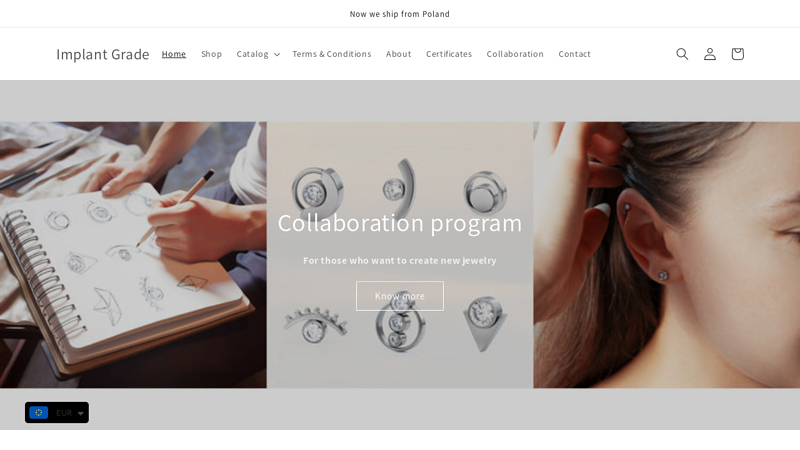Open the account login icon
This screenshot has height=450, width=800.
click(710, 54)
